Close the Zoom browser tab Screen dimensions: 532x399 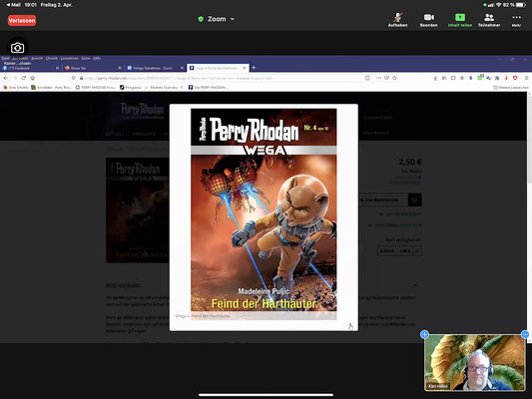pos(182,68)
